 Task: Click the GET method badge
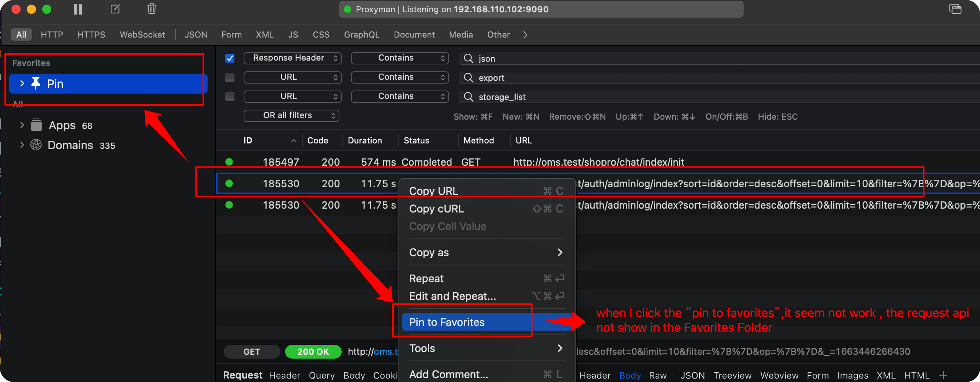(252, 352)
